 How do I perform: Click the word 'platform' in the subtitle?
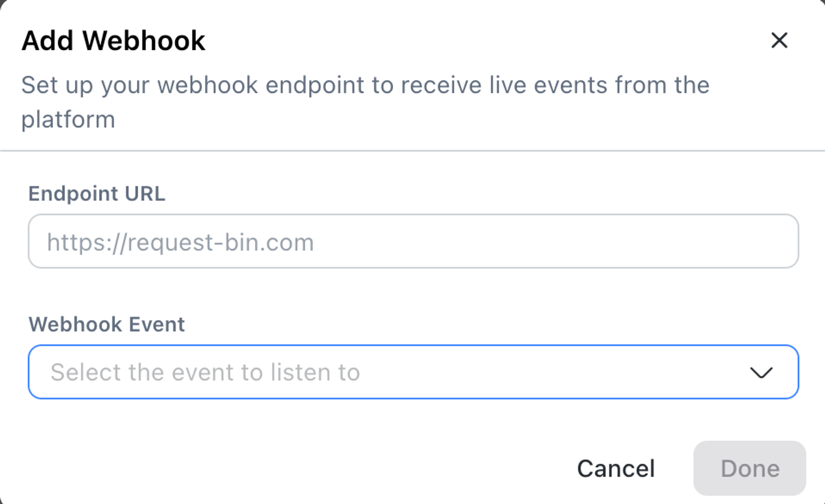pyautogui.click(x=68, y=120)
